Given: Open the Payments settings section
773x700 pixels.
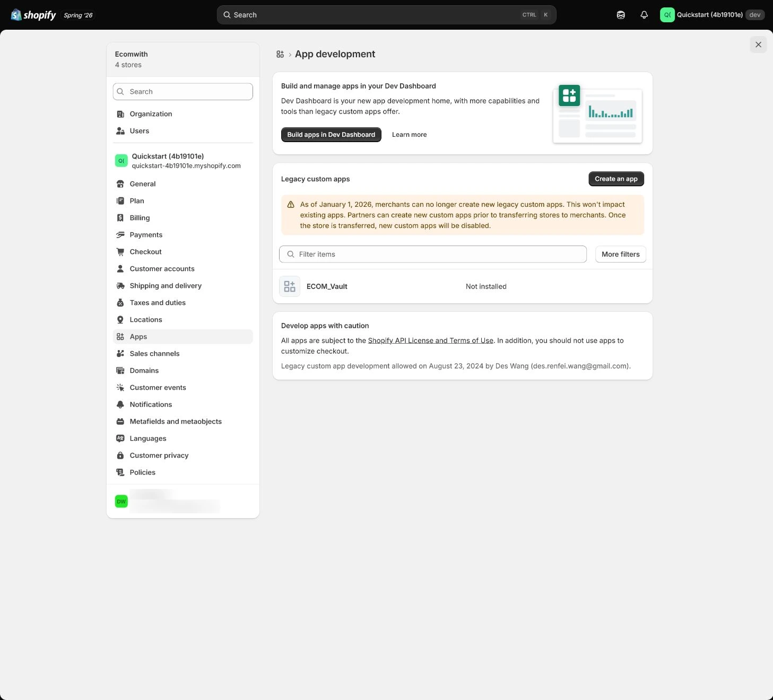Looking at the screenshot, I should [183, 235].
